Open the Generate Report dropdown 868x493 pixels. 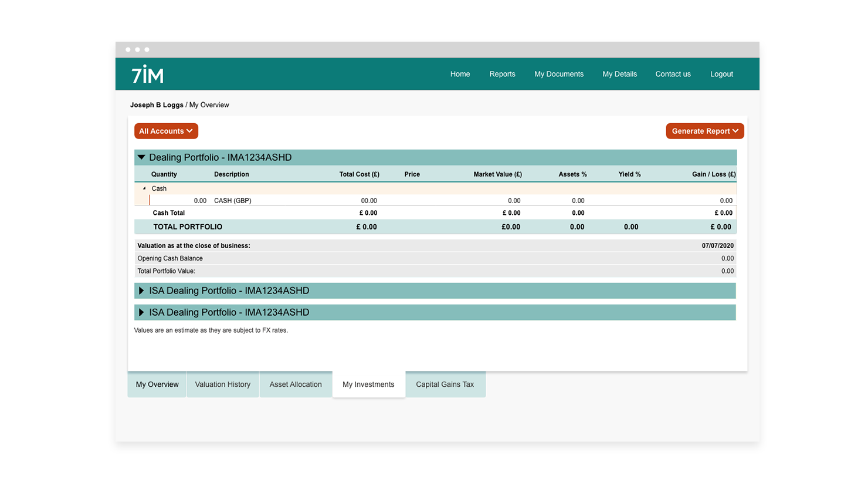[x=704, y=131]
